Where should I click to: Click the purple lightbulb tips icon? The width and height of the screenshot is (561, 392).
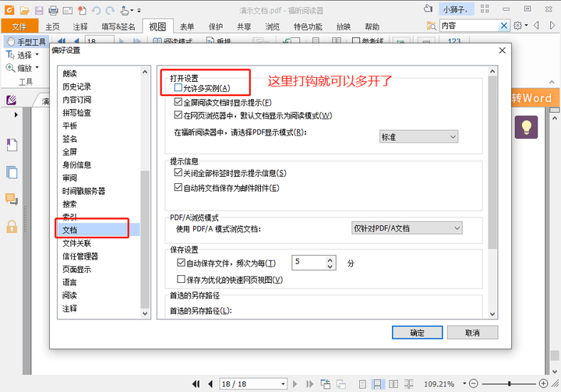click(x=526, y=127)
